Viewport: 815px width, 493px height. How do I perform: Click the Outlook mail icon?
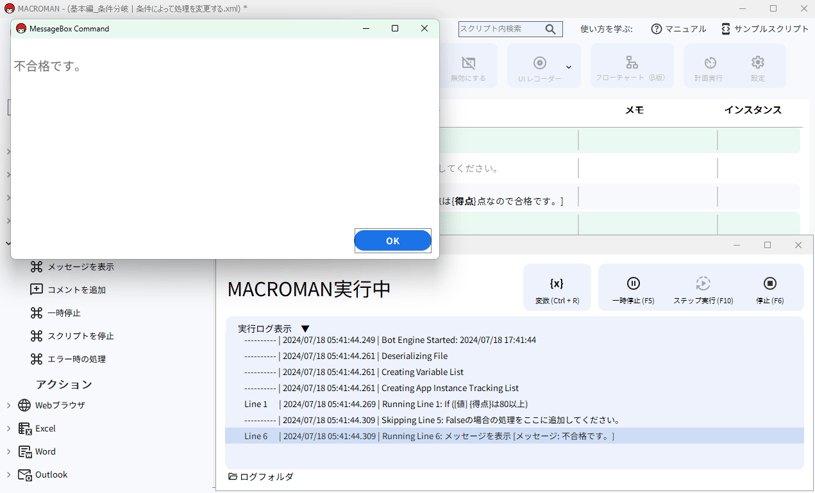(x=24, y=474)
